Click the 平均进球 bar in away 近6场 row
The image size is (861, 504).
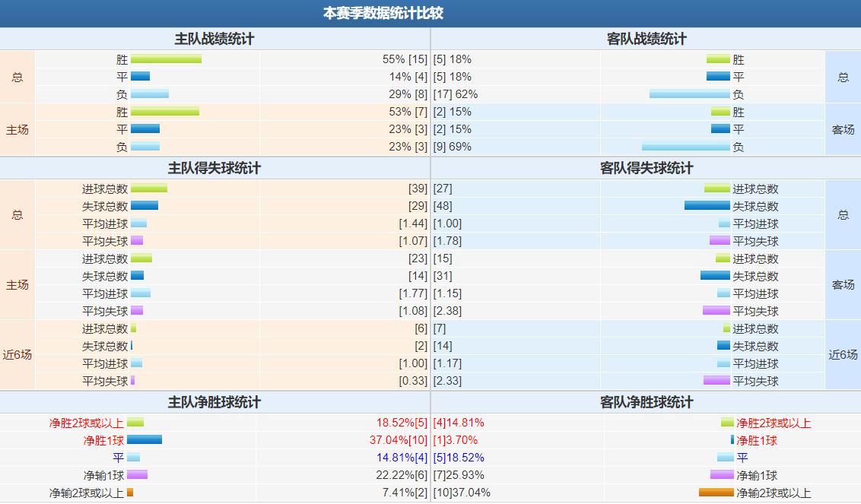(723, 363)
